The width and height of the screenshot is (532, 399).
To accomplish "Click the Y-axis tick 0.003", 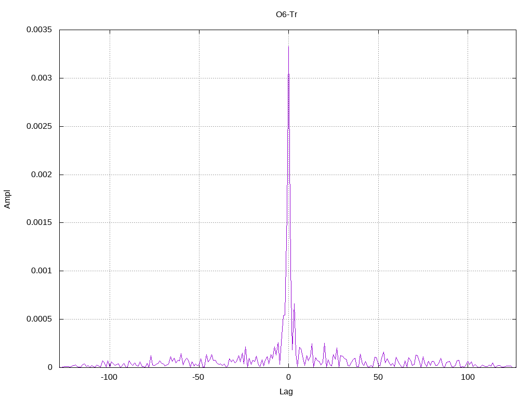I will pyautogui.click(x=42, y=78).
